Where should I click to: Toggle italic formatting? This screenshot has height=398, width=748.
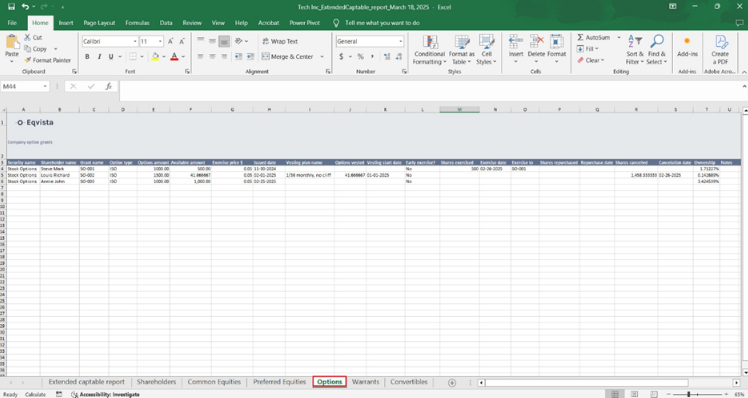pyautogui.click(x=99, y=56)
